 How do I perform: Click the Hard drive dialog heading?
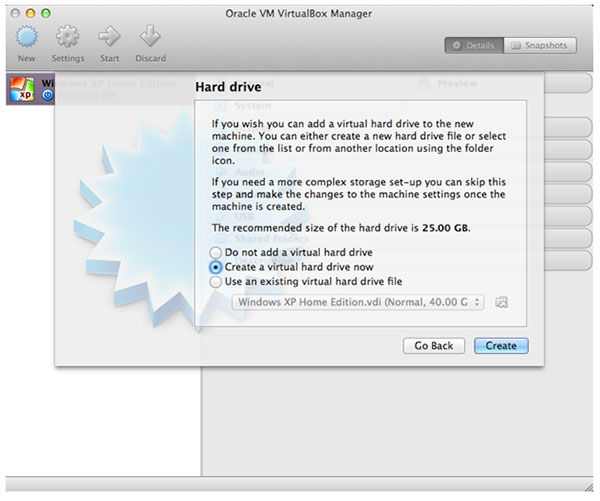228,87
